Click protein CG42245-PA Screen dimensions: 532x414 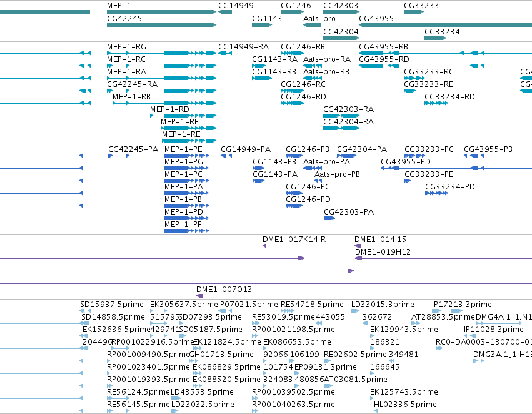pos(119,156)
